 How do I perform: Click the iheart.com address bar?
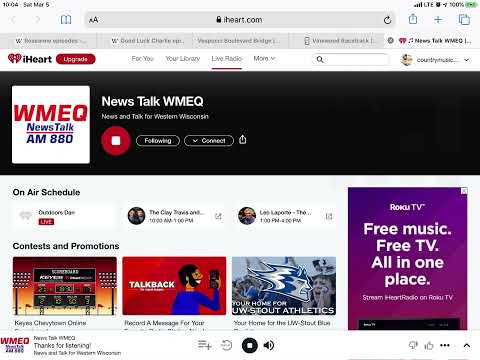pyautogui.click(x=239, y=20)
